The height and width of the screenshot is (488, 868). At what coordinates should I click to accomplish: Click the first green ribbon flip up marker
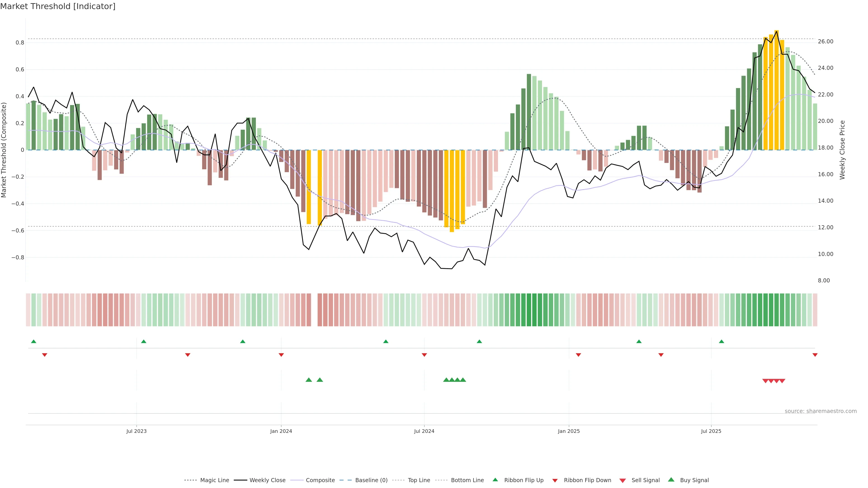pos(33,342)
